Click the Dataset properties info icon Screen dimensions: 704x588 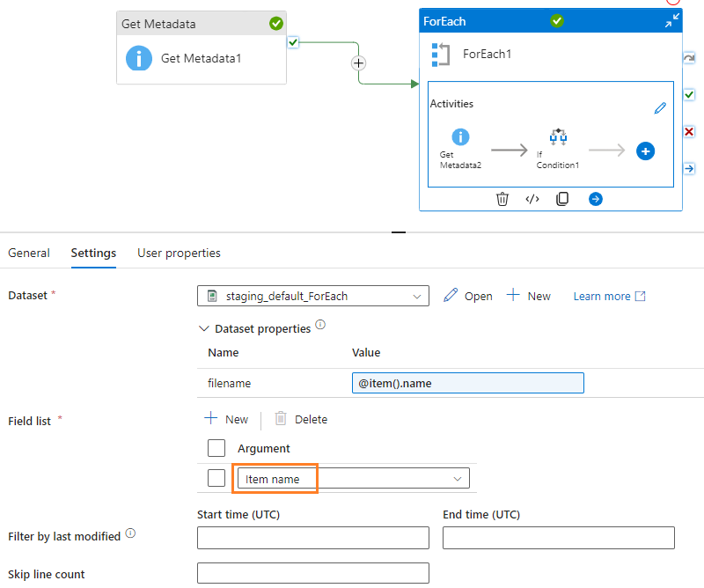[320, 324]
